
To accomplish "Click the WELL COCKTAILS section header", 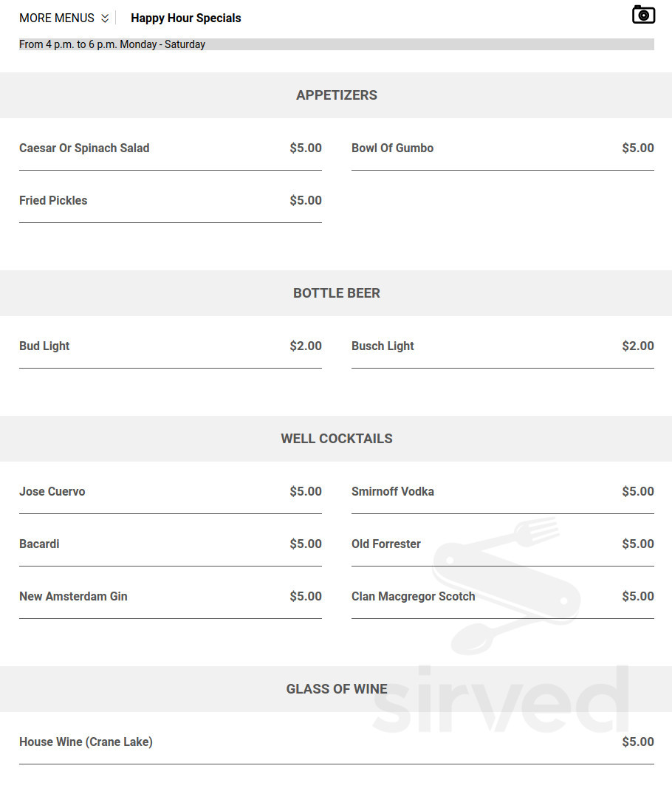I will coord(336,439).
